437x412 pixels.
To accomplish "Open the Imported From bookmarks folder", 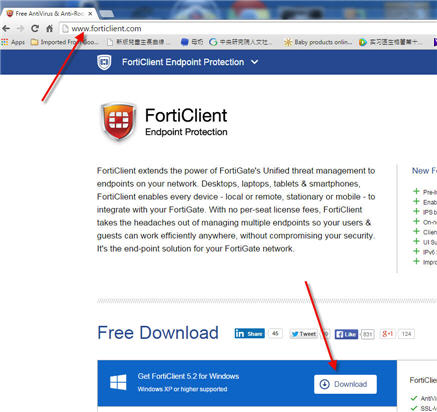I will [65, 42].
